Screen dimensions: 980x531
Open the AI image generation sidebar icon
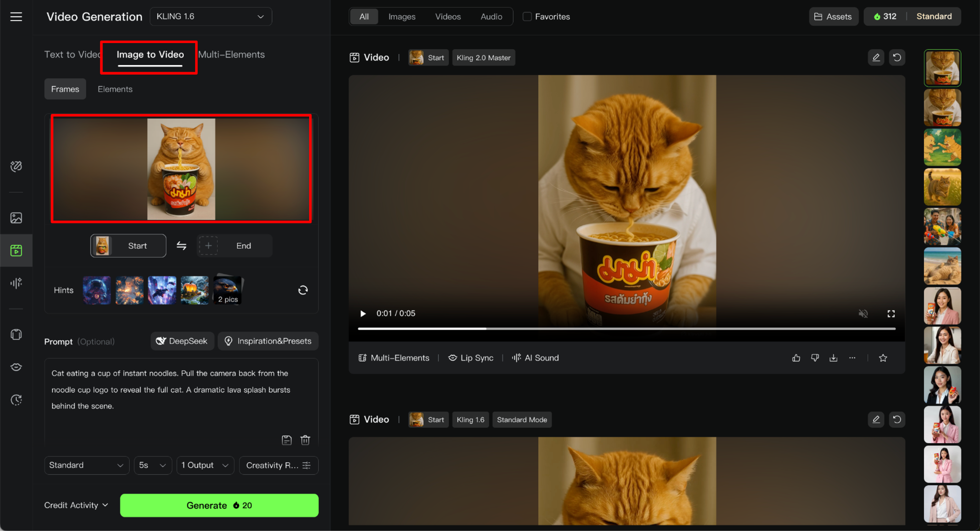tap(16, 218)
